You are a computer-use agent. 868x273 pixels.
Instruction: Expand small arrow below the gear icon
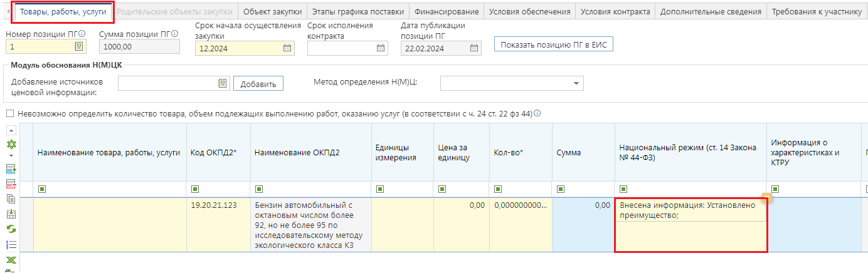11,155
